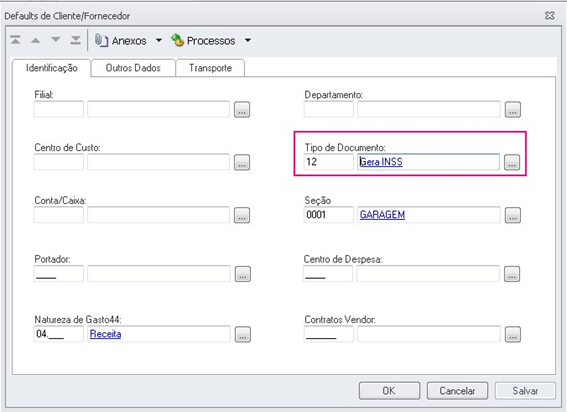Viewport: 567px width, 412px height.
Task: Open lookup button for Contratos Vendor
Action: 513,334
